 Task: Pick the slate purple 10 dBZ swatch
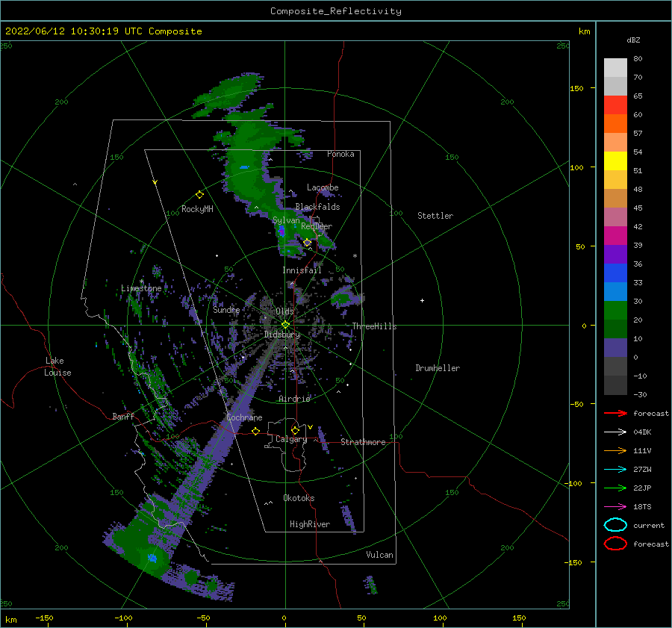pos(615,348)
